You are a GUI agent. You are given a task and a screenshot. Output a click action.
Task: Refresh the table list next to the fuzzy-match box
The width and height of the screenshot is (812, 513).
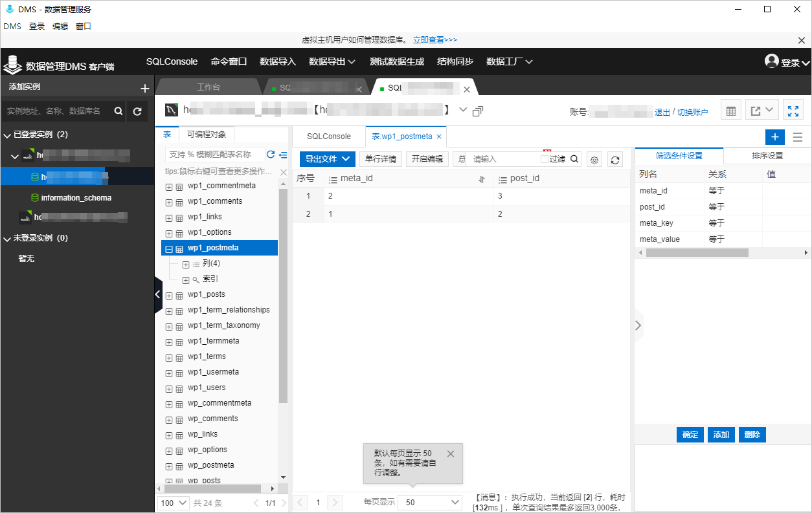point(271,155)
